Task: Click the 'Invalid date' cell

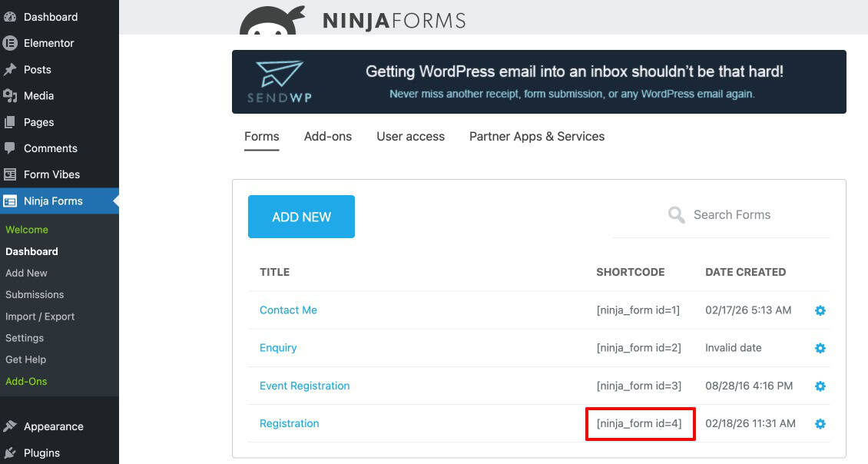Action: pyautogui.click(x=733, y=348)
